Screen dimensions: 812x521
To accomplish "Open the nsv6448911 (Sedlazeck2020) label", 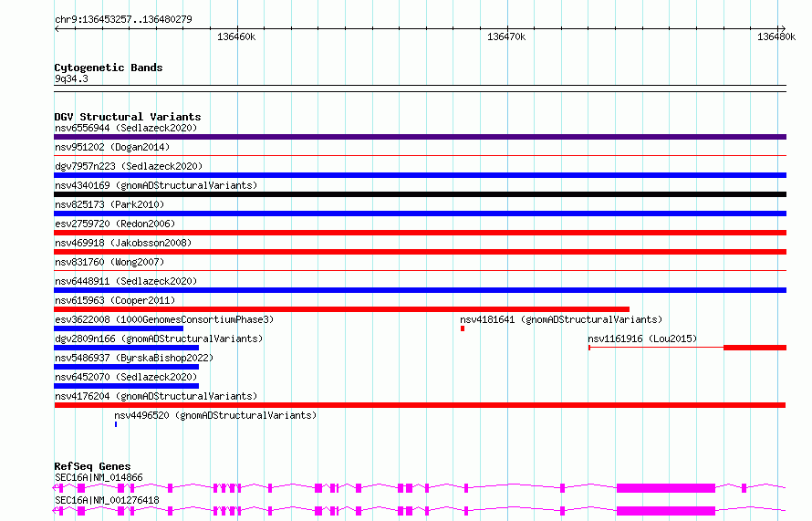I will coord(126,281).
